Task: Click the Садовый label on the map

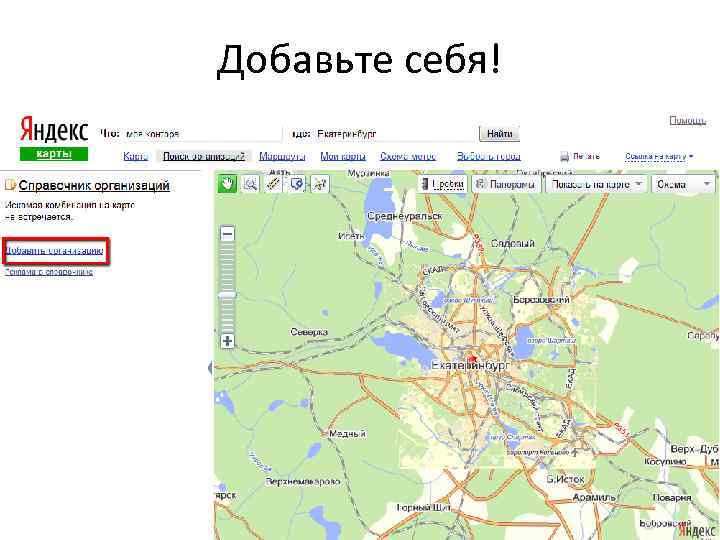Action: 512,243
